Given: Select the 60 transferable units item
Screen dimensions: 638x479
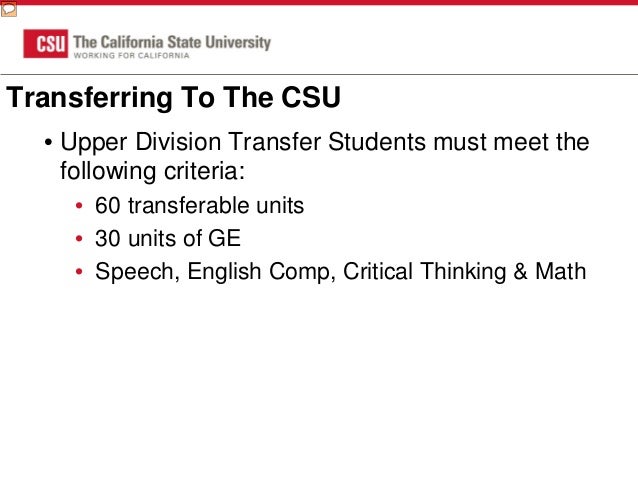Looking at the screenshot, I should coord(199,205).
